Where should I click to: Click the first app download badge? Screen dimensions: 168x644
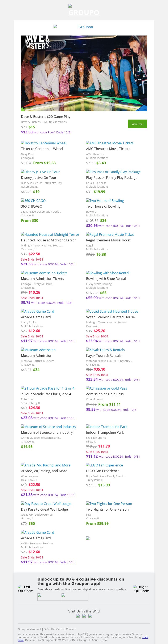tap(49, 597)
